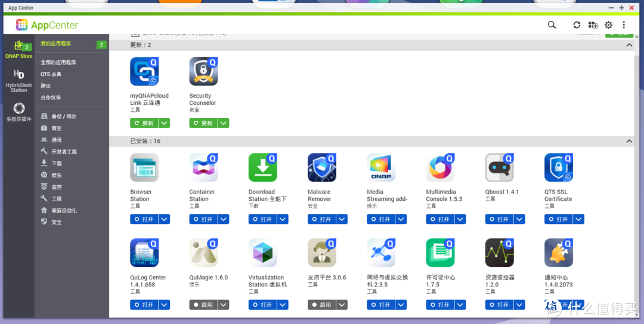Select 多媒体插件 sidebar icon

coord(19,113)
